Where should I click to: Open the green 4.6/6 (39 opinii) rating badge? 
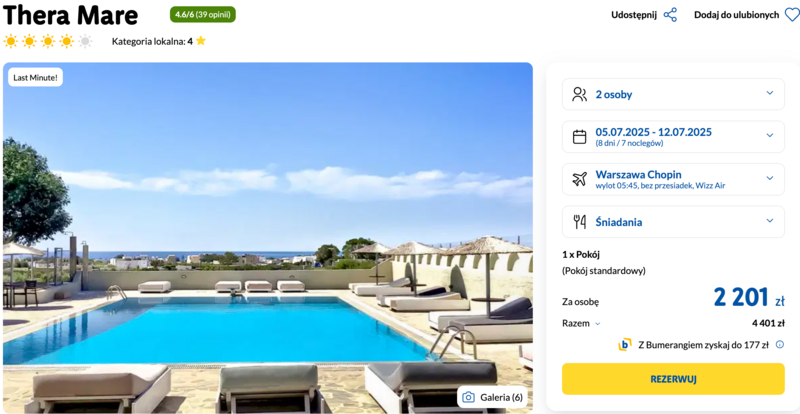203,14
